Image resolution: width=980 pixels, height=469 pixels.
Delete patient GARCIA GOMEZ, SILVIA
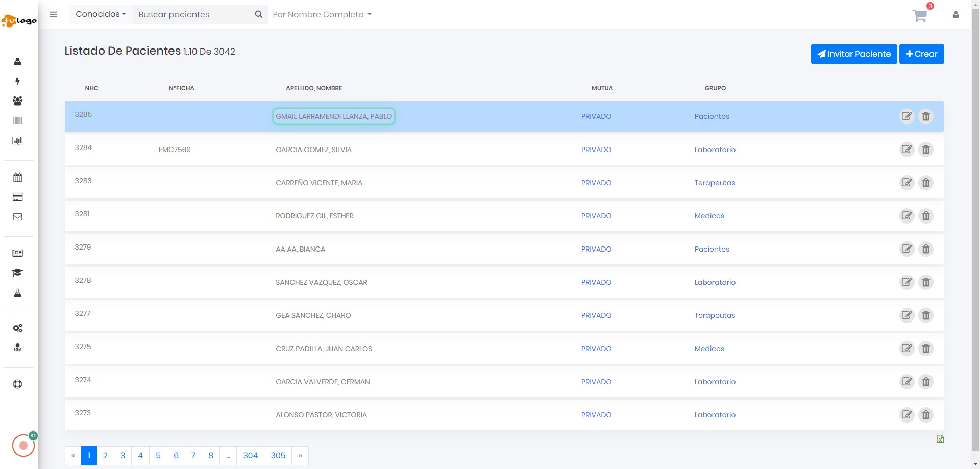(926, 150)
